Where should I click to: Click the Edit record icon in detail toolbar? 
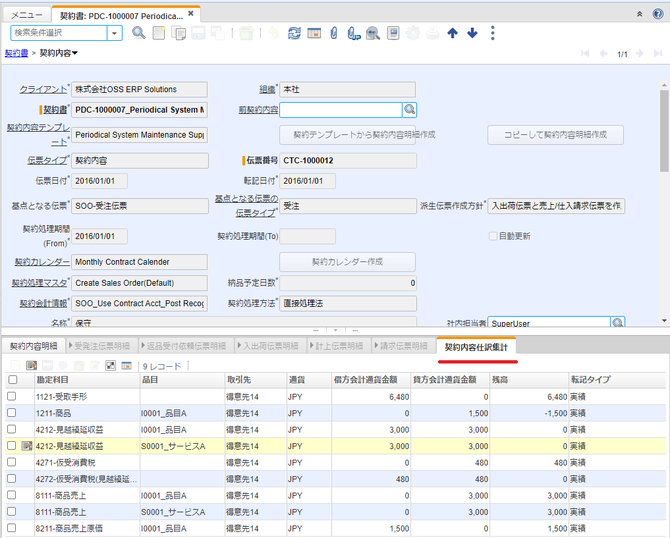click(31, 365)
